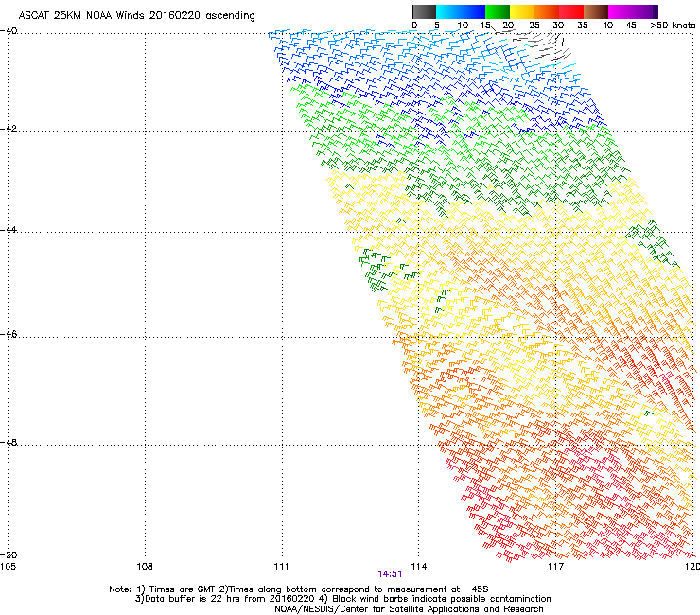
Task: Click the latitude label '-44'
Action: pyautogui.click(x=9, y=230)
